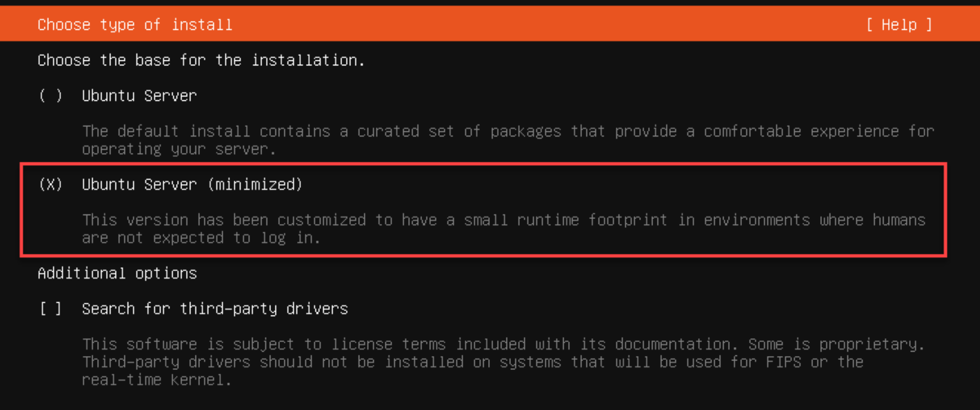Click the line mentioning FIPS
Image resolution: width=980 pixels, height=410 pixels.
(x=473, y=362)
